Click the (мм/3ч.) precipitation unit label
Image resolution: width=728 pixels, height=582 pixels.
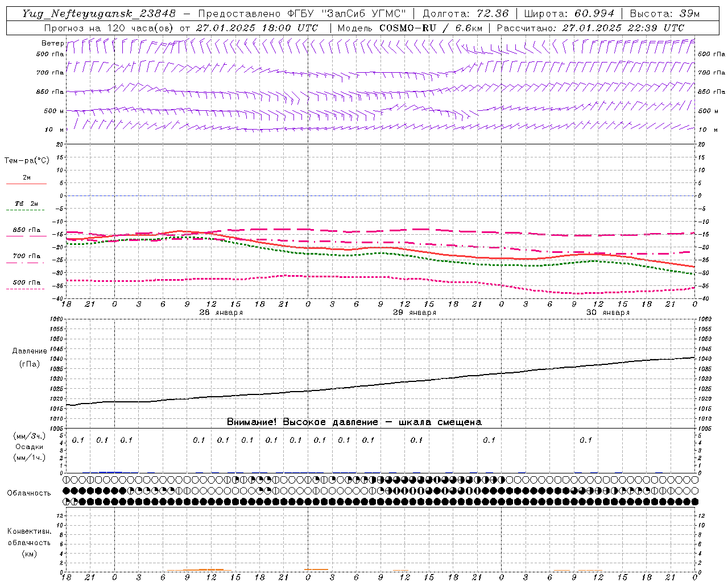coord(30,436)
